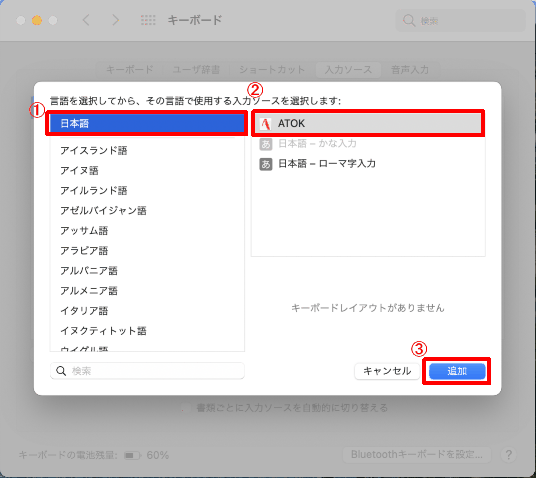Select アイヌ語 in the language list
Screen dimensions: 536x478
(147, 170)
